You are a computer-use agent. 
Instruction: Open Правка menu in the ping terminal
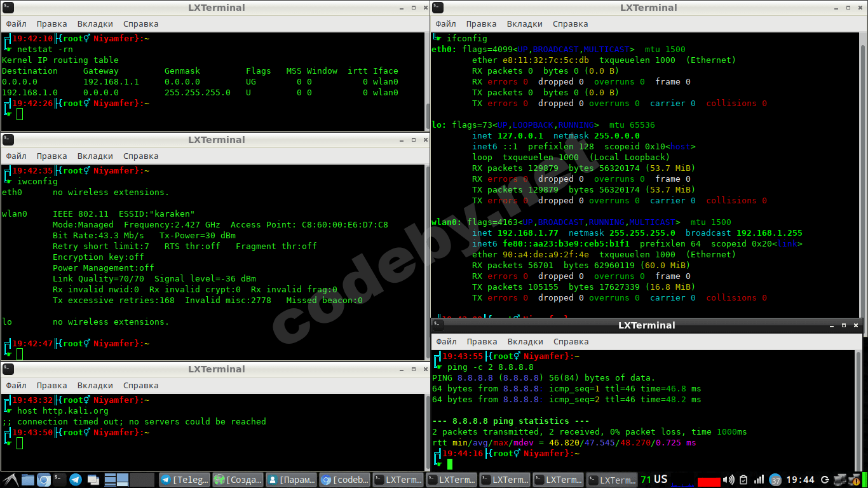[x=482, y=342]
